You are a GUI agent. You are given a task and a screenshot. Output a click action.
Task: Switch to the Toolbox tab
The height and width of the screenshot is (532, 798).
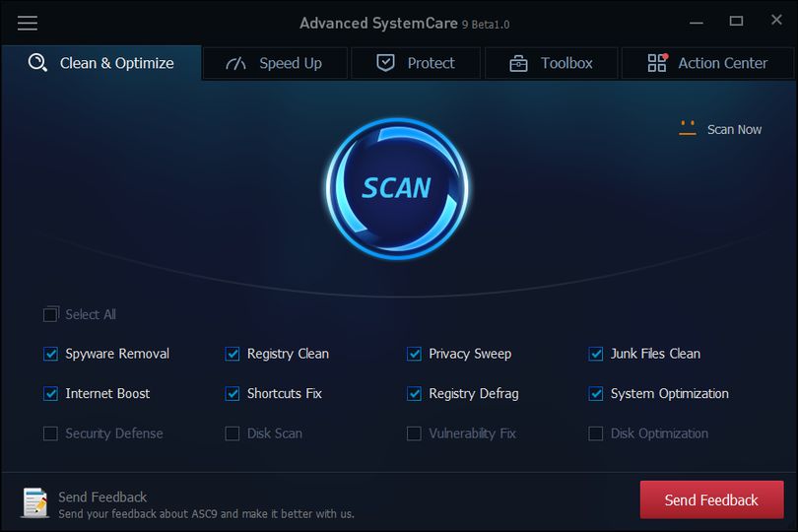pos(552,64)
